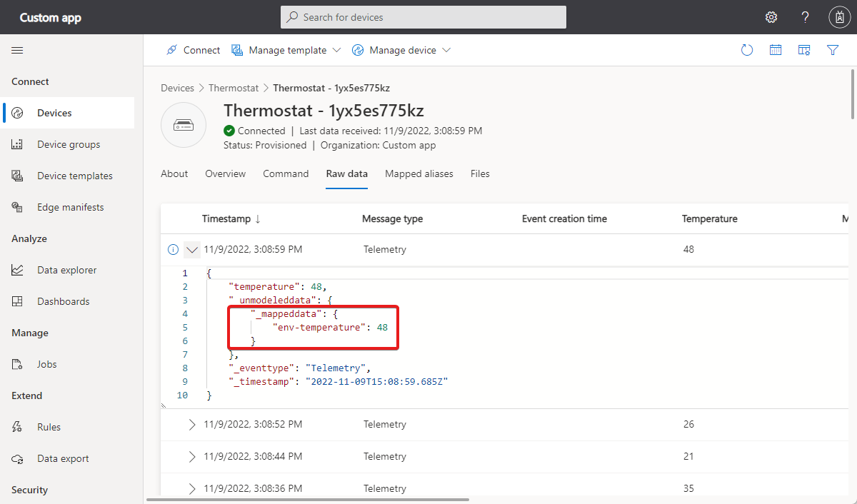Click the Edge manifests sidebar icon
857x504 pixels.
point(17,207)
